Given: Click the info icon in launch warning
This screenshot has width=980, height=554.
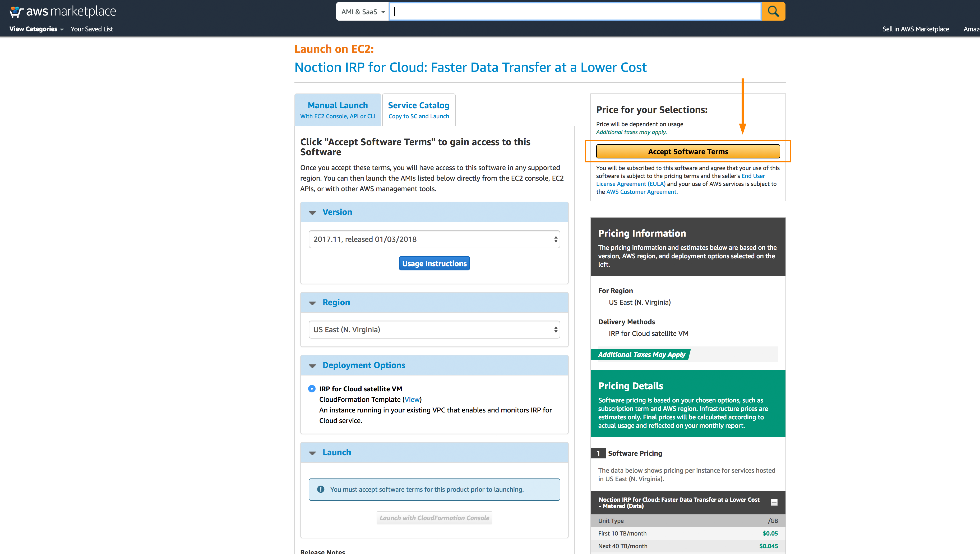Looking at the screenshot, I should (x=321, y=489).
